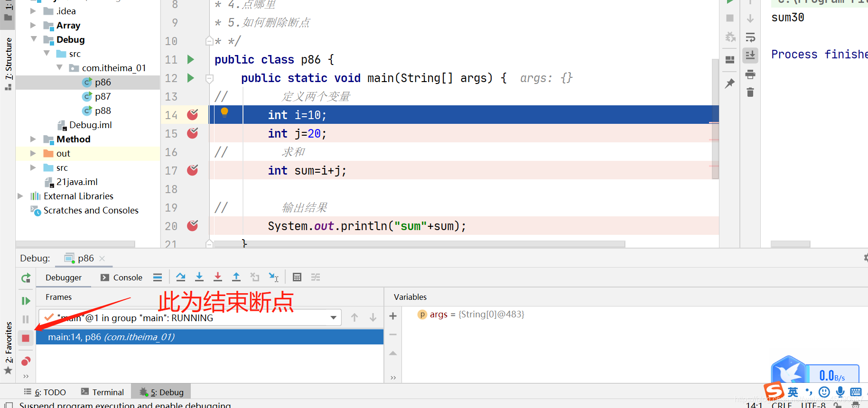Click Force Step Into red arrow

[x=218, y=277]
